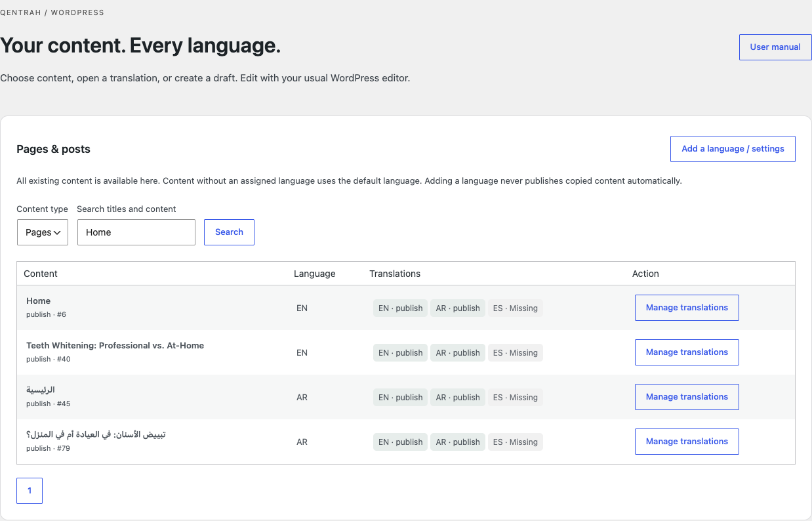The width and height of the screenshot is (812, 521).
Task: Click 'EN · publish' badge in Teeth Whitening row
Action: 400,353
